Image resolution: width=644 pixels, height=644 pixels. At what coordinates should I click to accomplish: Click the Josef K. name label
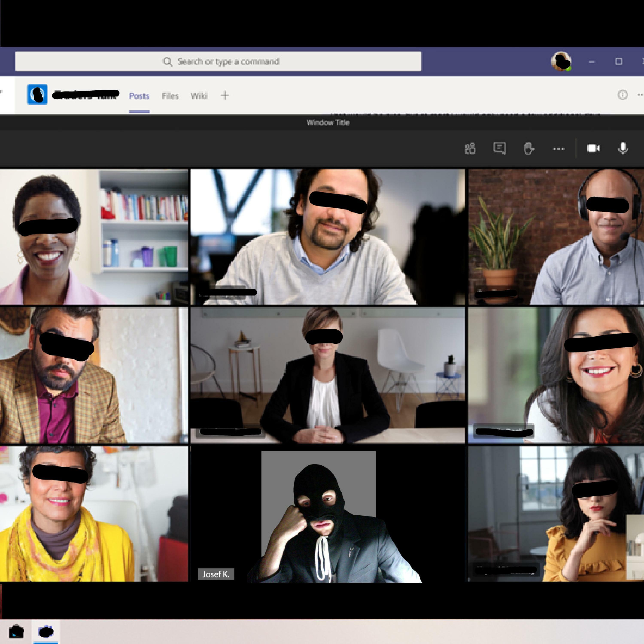(x=216, y=574)
